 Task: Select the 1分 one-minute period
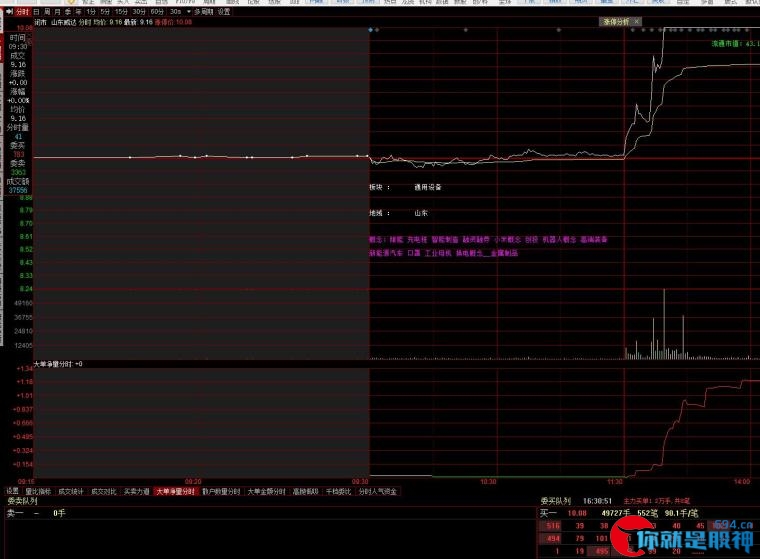click(91, 12)
